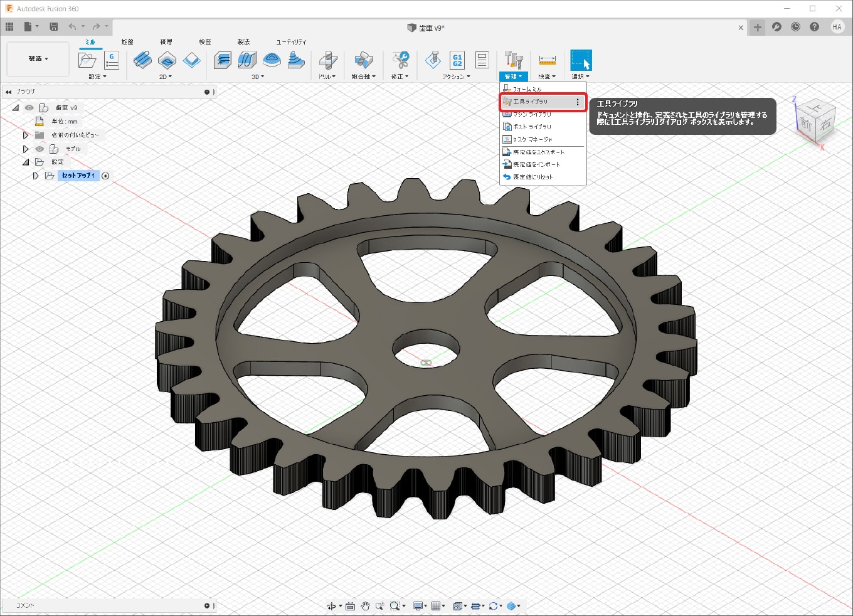Open the 製造 workspace dropdown

38,59
